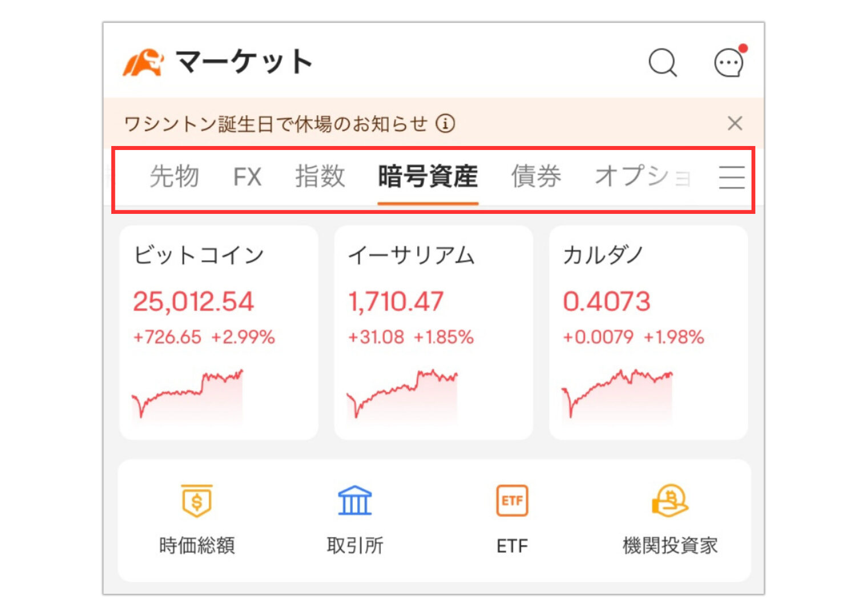Open the カルダノ price chart thumbnail
This screenshot has height=616, width=863.
(617, 395)
